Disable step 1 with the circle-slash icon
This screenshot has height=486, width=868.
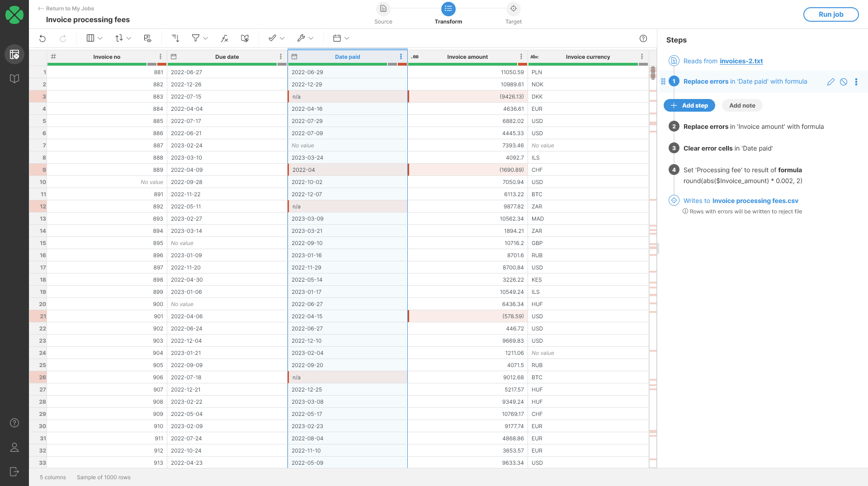844,82
